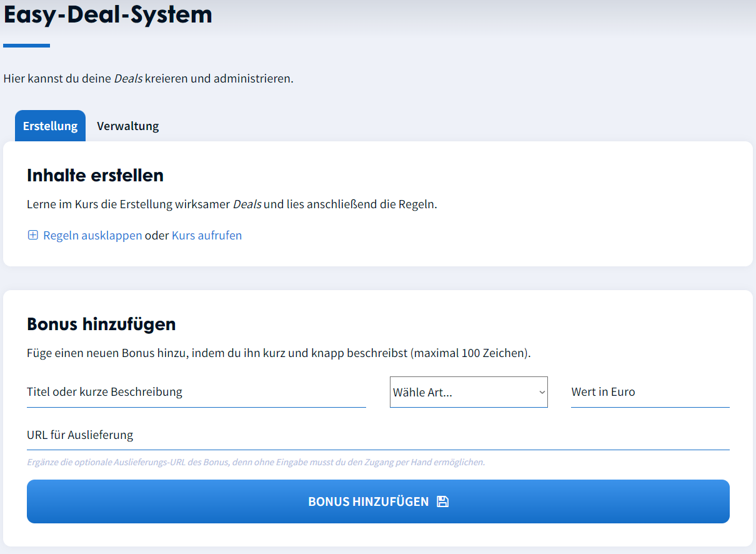756x554 pixels.
Task: Expand rules via Regeln ausklappen link
Action: click(x=92, y=235)
